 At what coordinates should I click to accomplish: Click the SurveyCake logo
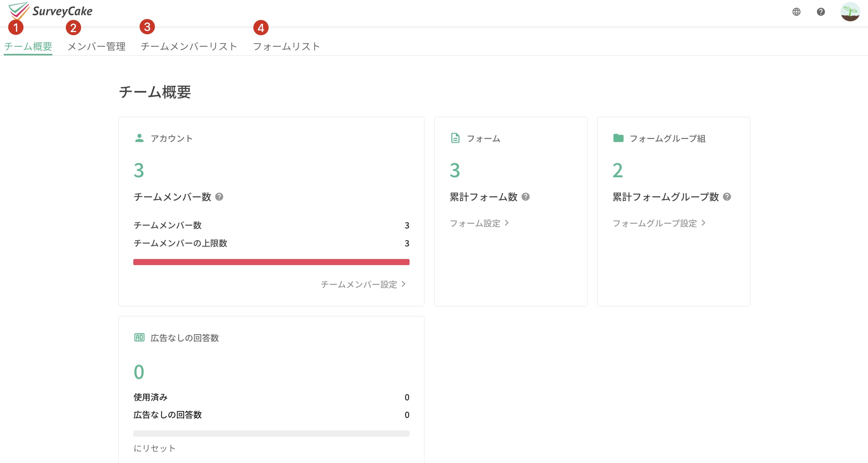pyautogui.click(x=50, y=11)
